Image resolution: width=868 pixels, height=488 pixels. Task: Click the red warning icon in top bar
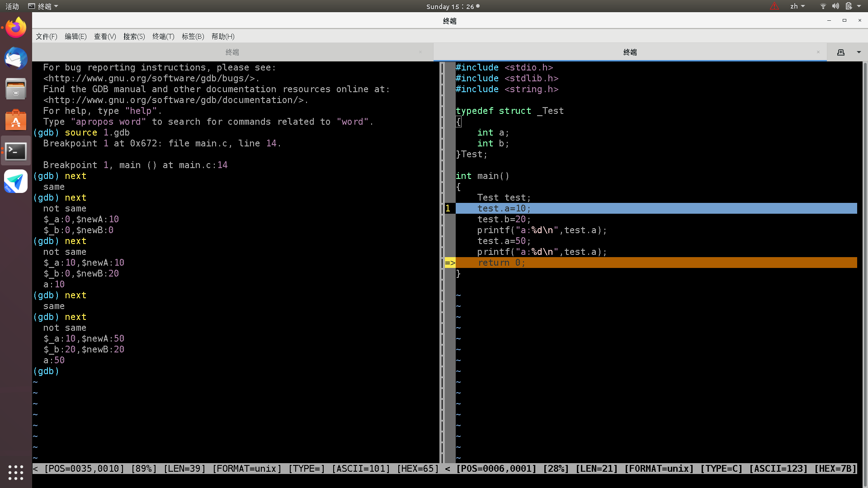774,6
